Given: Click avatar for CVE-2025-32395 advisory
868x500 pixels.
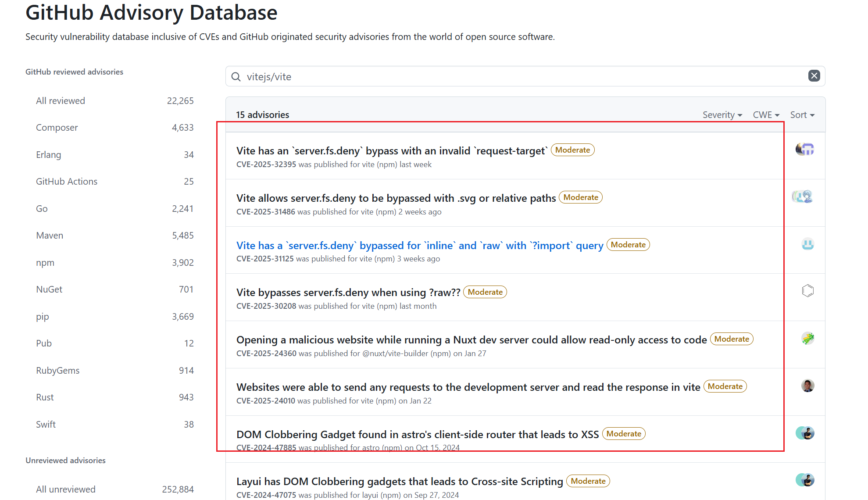Looking at the screenshot, I should coord(805,149).
